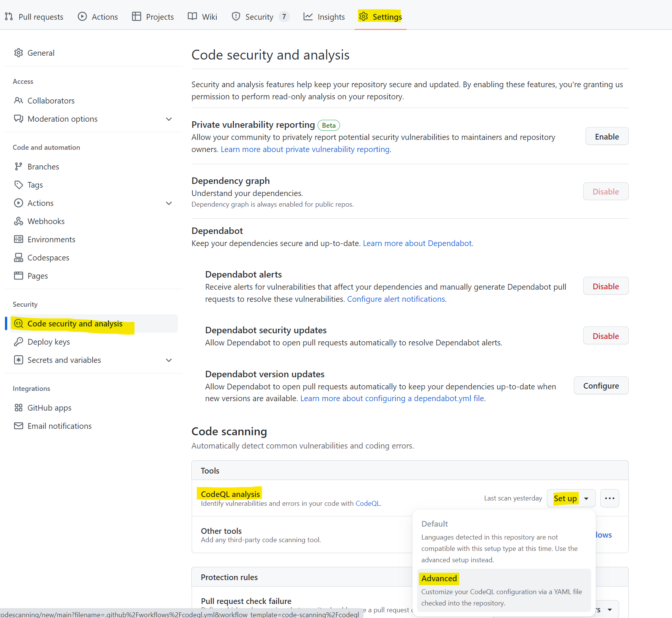
Task: Click the Wiki book icon
Action: click(x=192, y=16)
